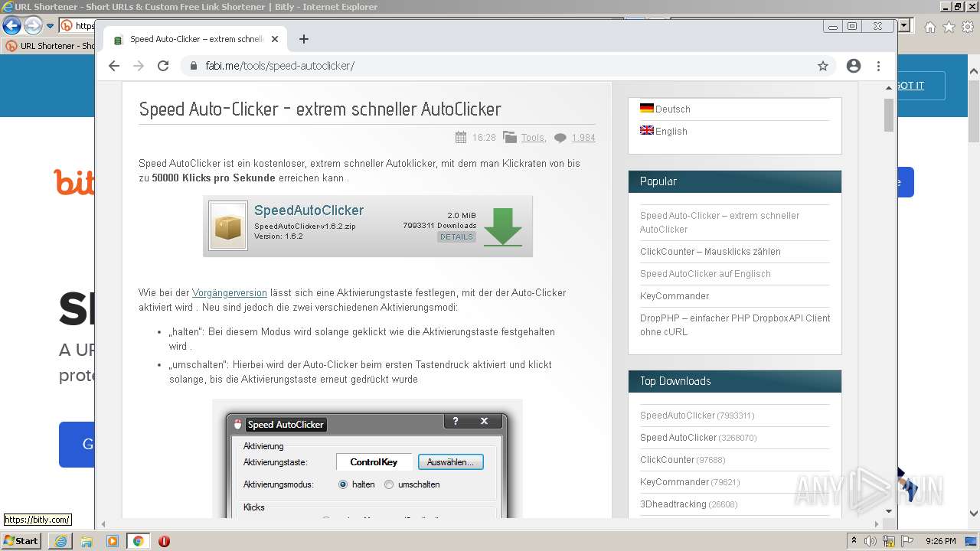
Task: Go forward in Internet Explorer window
Action: (33, 25)
